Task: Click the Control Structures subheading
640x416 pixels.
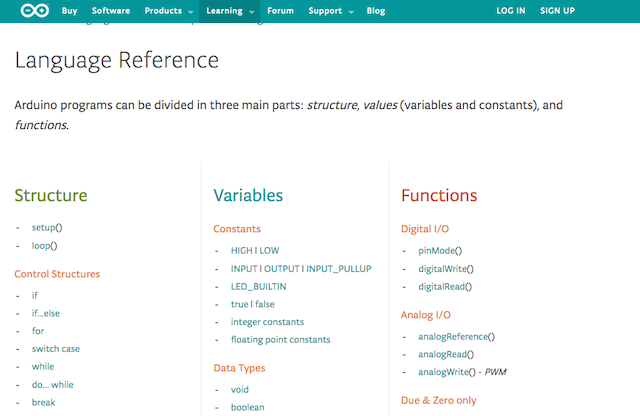Action: tap(57, 274)
